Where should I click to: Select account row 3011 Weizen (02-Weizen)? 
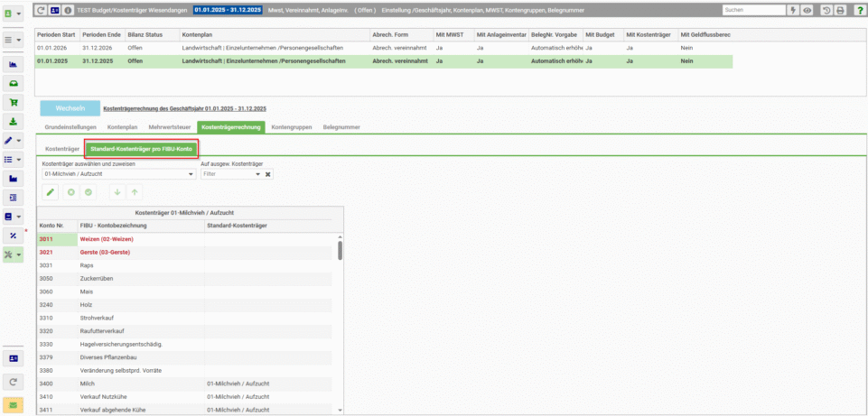coord(185,239)
